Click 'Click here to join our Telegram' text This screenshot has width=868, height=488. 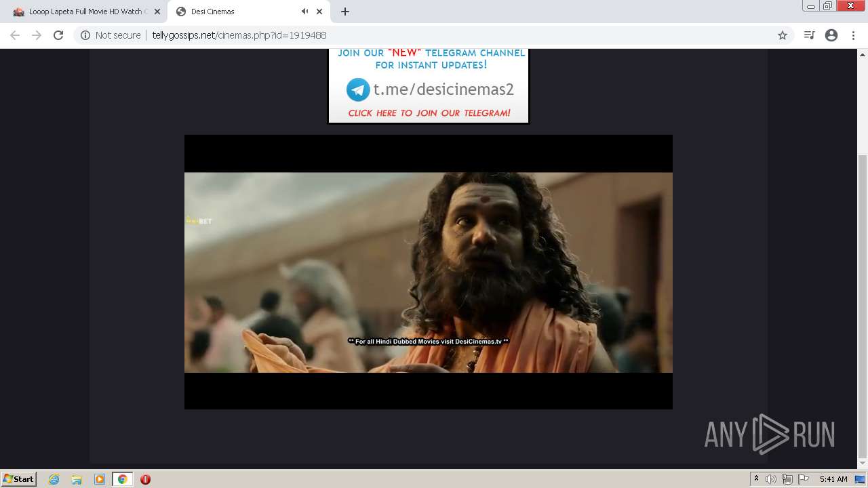(x=429, y=113)
